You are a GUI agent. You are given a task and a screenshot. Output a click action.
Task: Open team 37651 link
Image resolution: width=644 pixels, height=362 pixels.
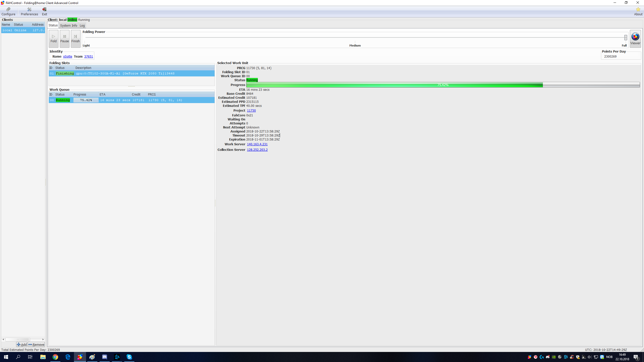89,56
